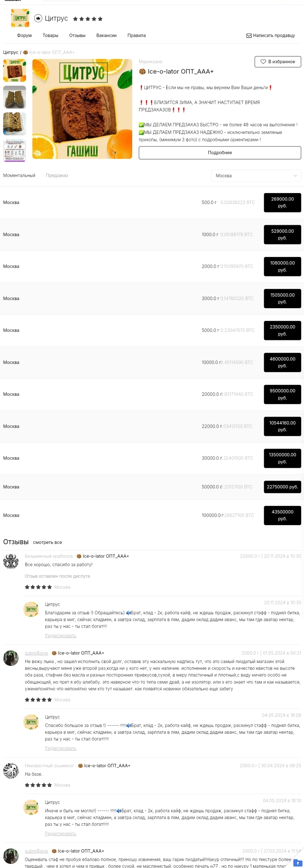This screenshot has width=304, height=868.
Task: Click the Цитрус avatar in seller reply
Action: click(31, 609)
